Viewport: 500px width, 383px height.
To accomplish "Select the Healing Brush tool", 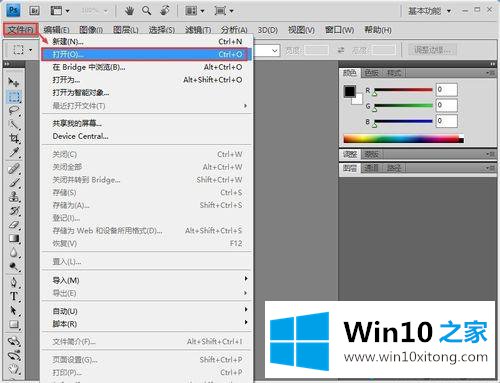I will click(x=14, y=169).
